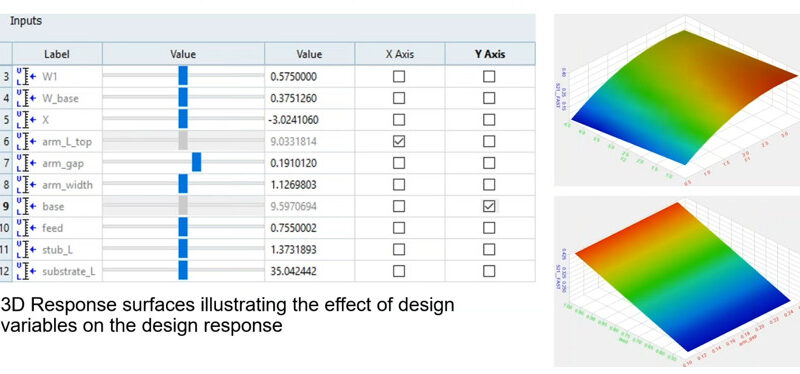
Task: Click the arm_gap slider handle
Action: 196,162
